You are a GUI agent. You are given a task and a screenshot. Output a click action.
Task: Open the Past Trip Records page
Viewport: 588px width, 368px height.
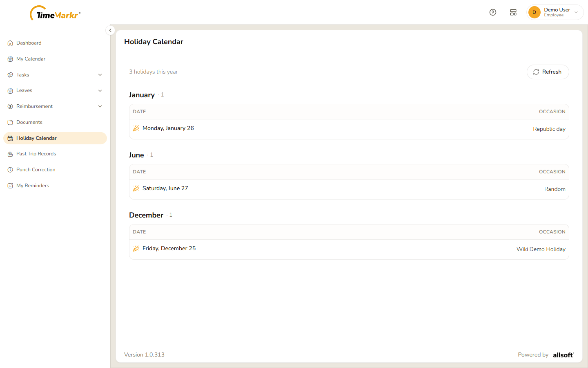[x=55, y=154]
